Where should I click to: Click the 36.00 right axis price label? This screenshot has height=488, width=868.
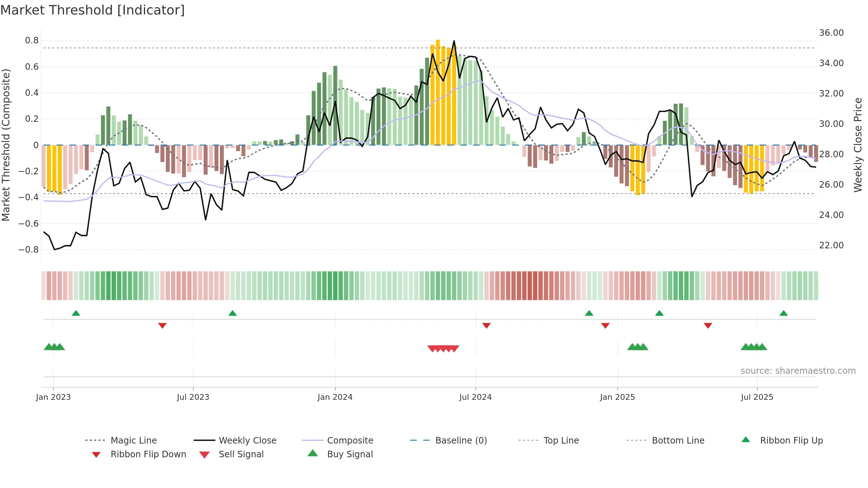coord(831,33)
